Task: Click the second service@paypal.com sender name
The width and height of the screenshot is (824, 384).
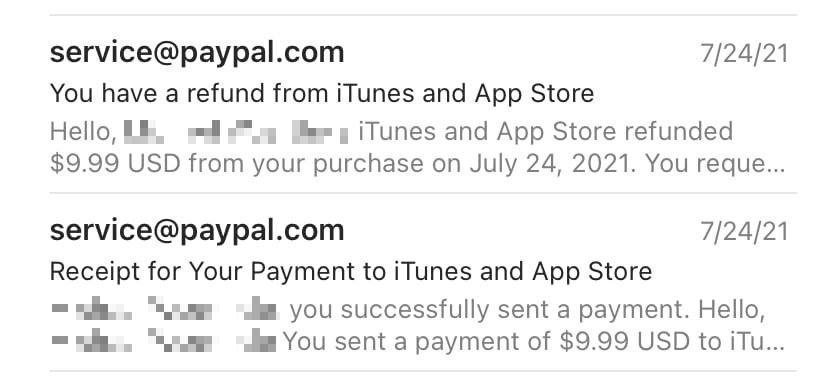Action: (197, 231)
